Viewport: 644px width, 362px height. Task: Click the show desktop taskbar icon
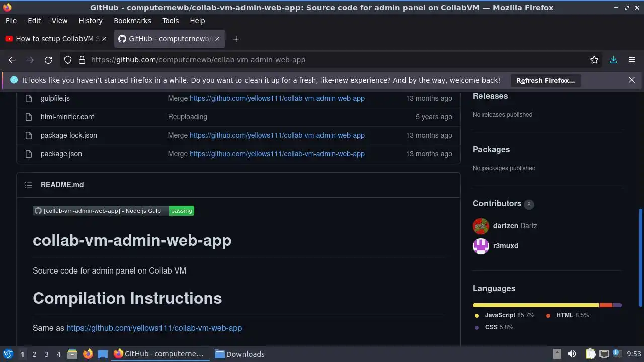click(103, 354)
